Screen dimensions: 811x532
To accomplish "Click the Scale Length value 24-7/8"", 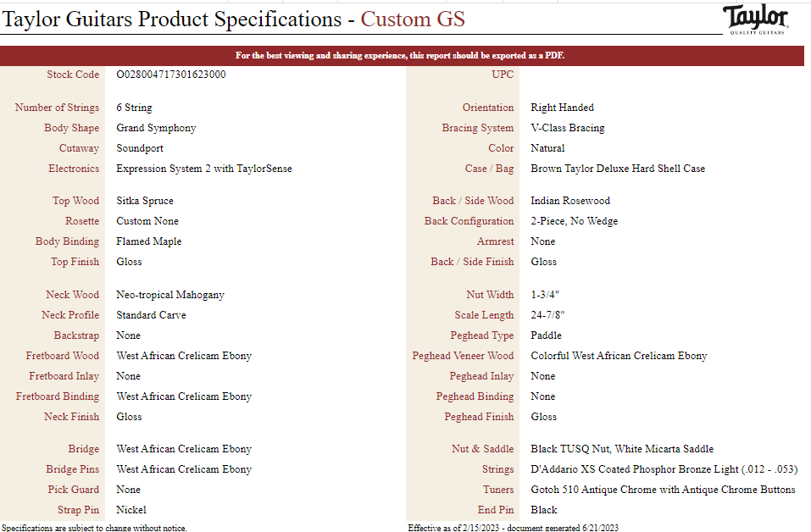I will (547, 315).
